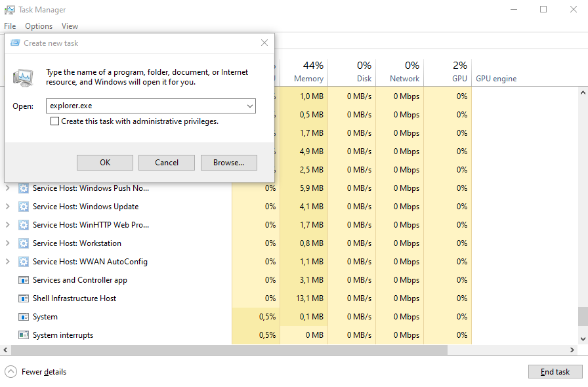The image size is (588, 387).
Task: Click the Run computer icon in dialog
Action: click(23, 77)
